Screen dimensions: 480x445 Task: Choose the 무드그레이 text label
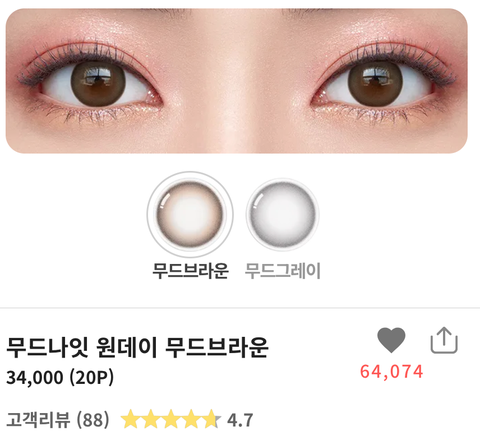click(x=283, y=270)
